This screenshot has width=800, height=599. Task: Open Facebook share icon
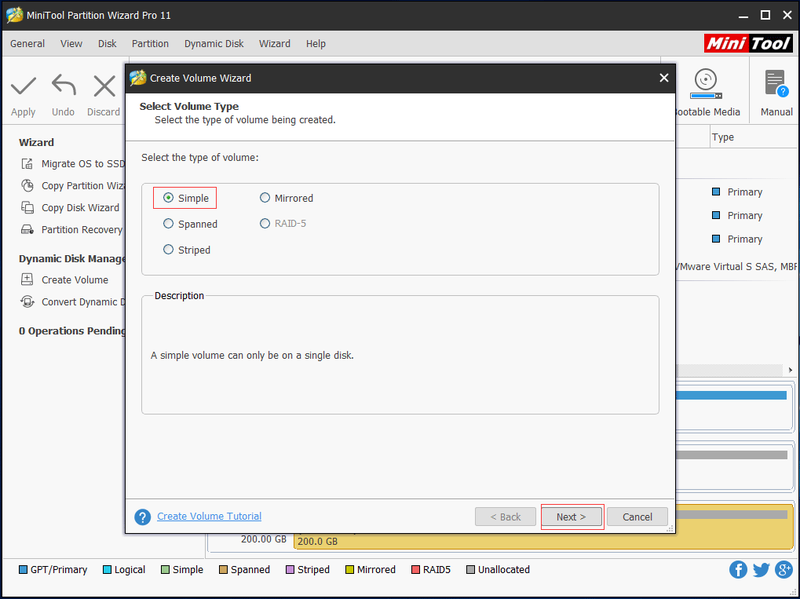(x=738, y=569)
